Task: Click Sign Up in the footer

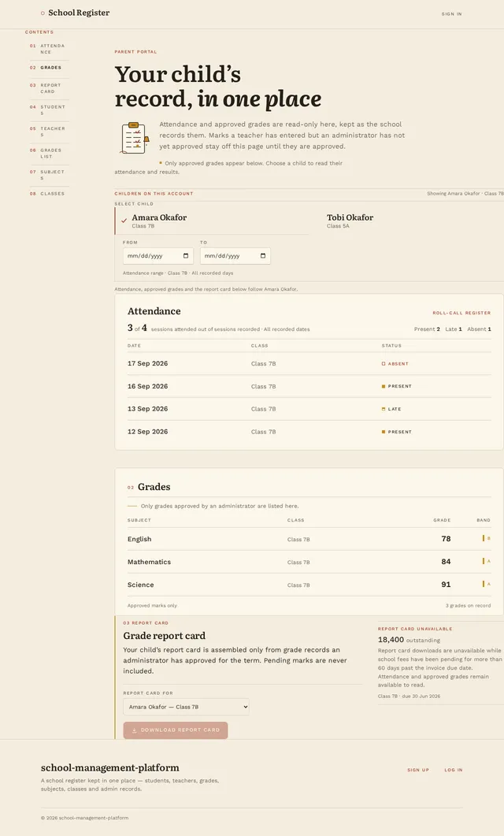Action: click(417, 770)
